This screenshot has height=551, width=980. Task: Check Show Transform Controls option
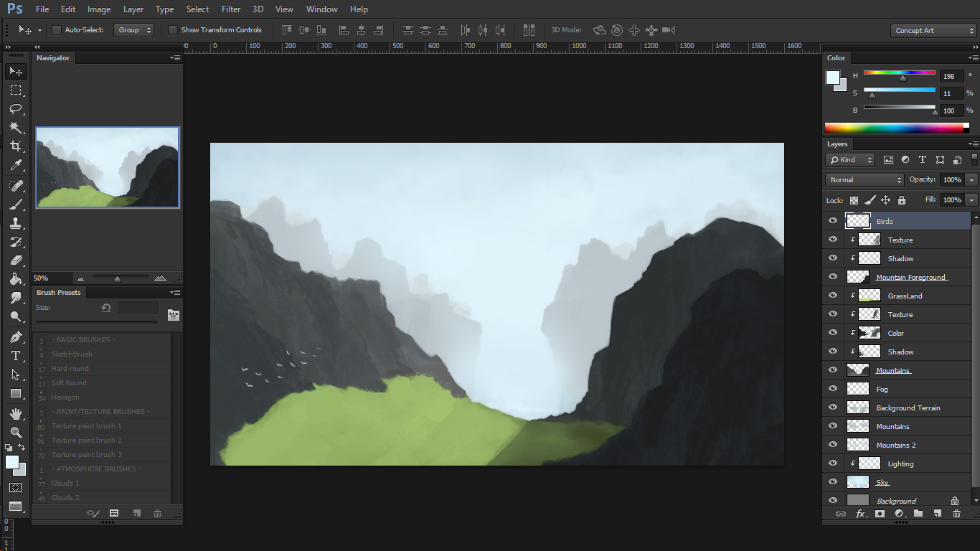point(173,30)
